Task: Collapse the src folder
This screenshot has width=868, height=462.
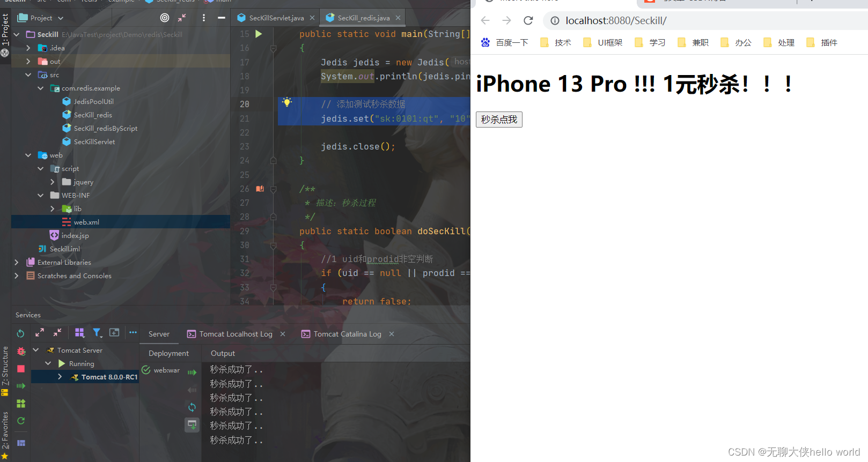Action: tap(28, 74)
